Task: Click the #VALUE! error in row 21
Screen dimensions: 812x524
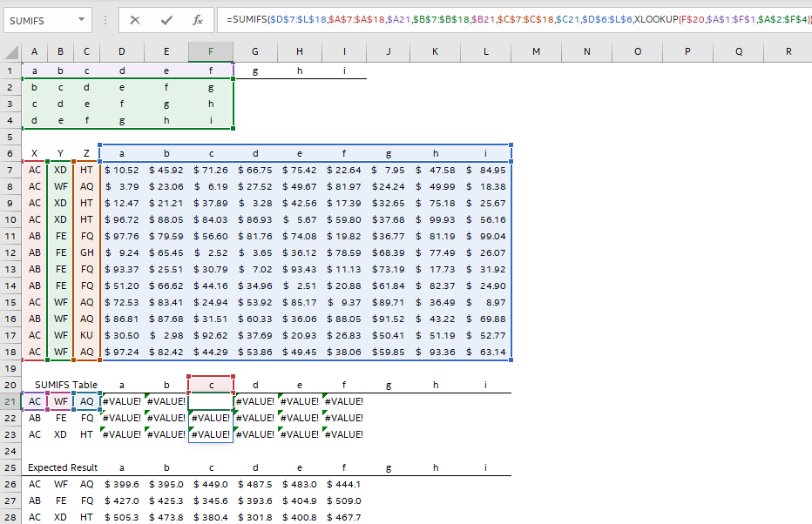Action: [x=122, y=401]
